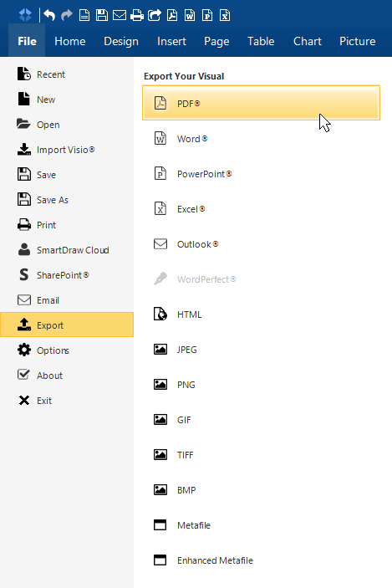Click the Undo arrow in the quick toolbar
Screen dimensions: 392x588
coord(49,15)
